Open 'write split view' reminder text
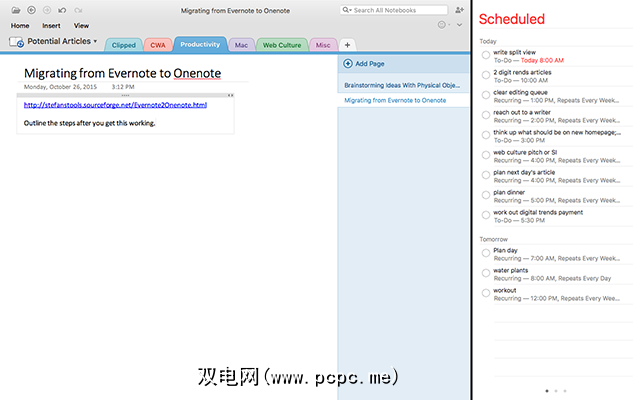 (x=514, y=52)
